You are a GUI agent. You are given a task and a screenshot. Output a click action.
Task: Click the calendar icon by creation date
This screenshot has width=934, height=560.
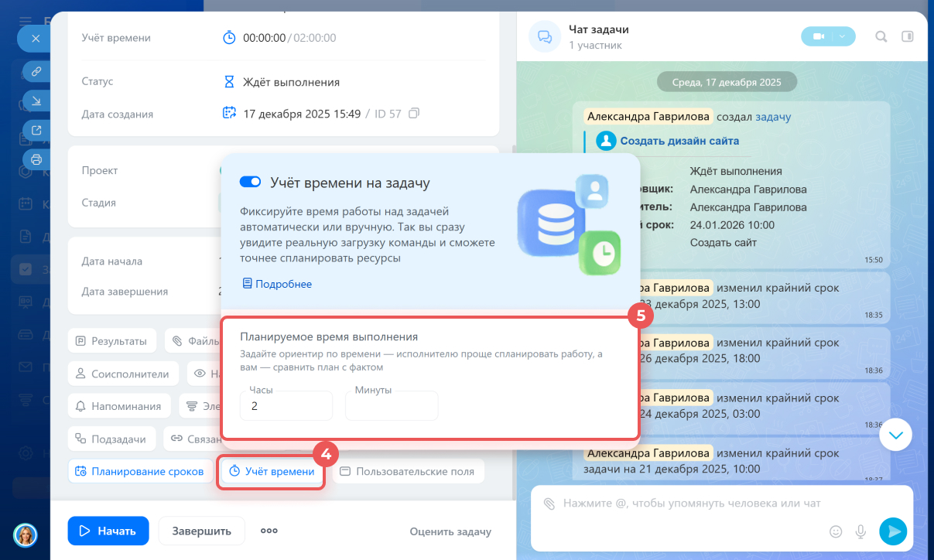pos(229,114)
